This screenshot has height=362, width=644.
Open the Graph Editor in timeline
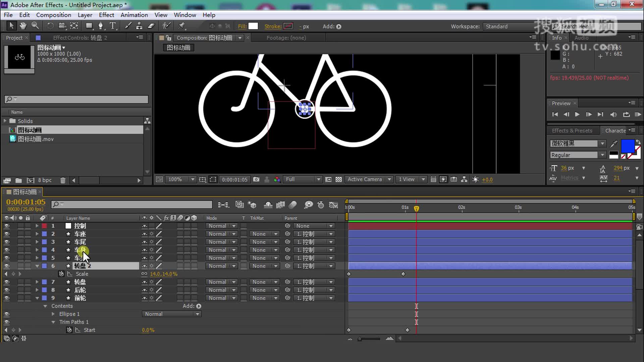point(333,205)
